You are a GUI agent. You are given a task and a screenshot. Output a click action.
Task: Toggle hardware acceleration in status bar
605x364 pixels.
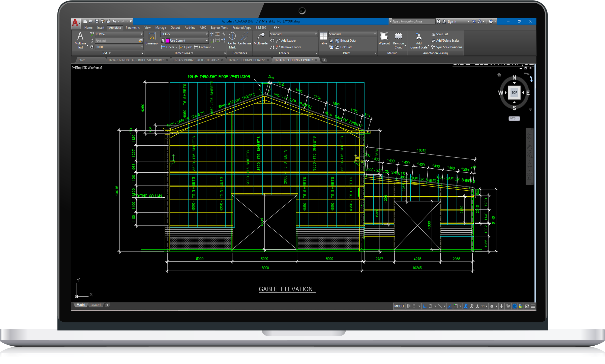pyautogui.click(x=515, y=306)
